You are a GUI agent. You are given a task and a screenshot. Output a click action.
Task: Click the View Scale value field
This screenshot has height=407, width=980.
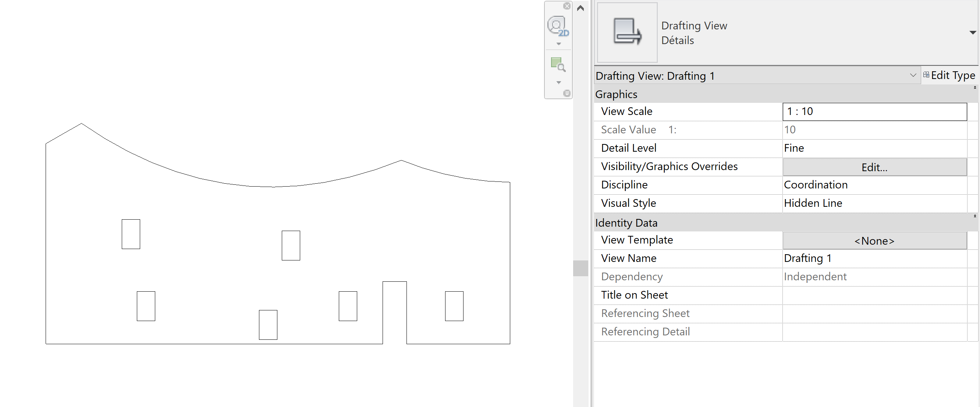[874, 112]
